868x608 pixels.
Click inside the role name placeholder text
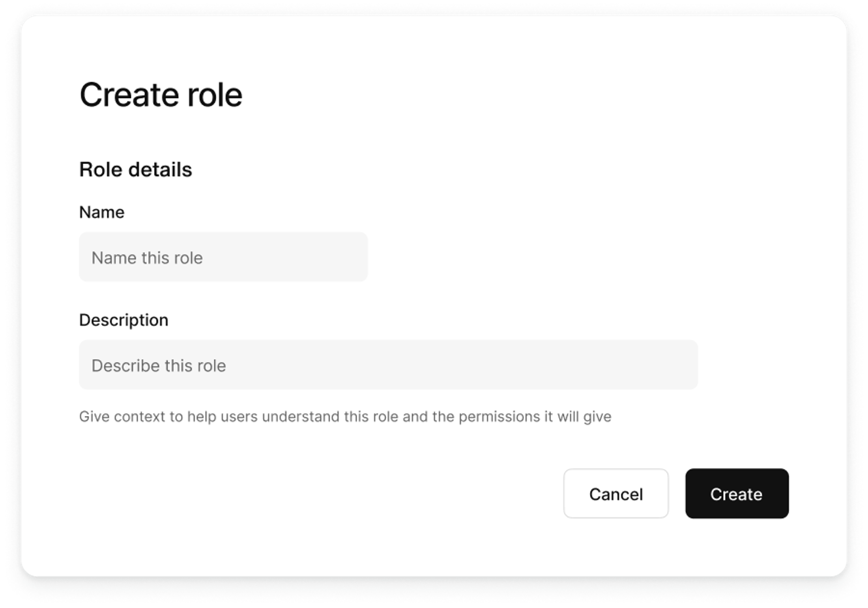click(147, 257)
